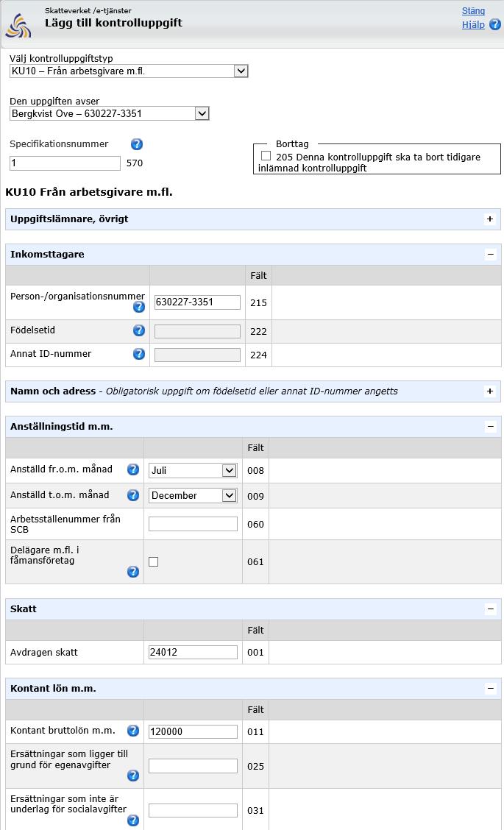The width and height of the screenshot is (504, 830).
Task: Open the Bergkvist Ove person dropdown
Action: coord(110,113)
